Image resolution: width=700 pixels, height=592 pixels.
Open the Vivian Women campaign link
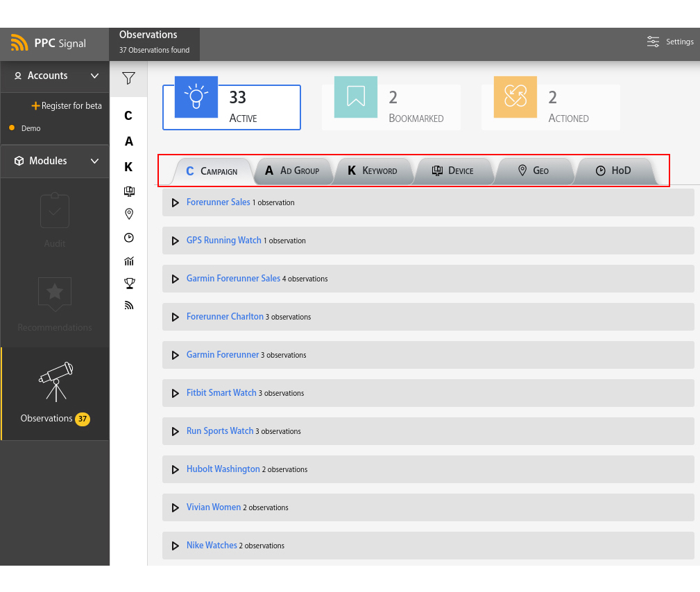[x=214, y=507]
